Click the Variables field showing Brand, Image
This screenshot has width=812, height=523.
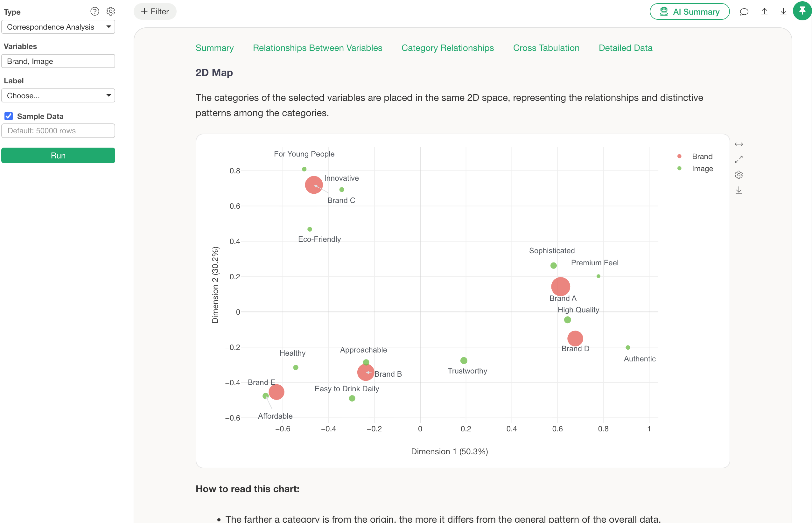pos(58,61)
